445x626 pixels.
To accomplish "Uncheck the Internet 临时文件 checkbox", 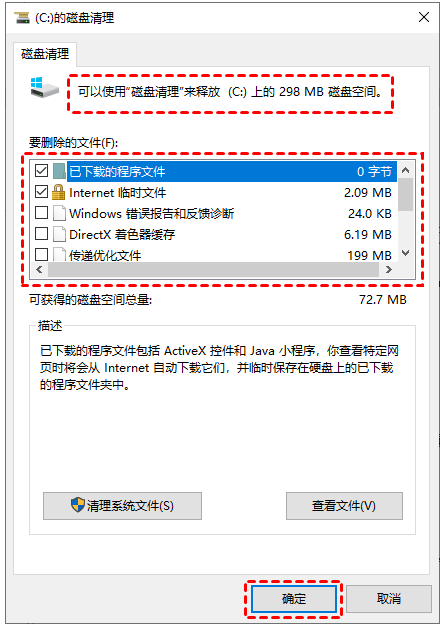I will (x=42, y=192).
